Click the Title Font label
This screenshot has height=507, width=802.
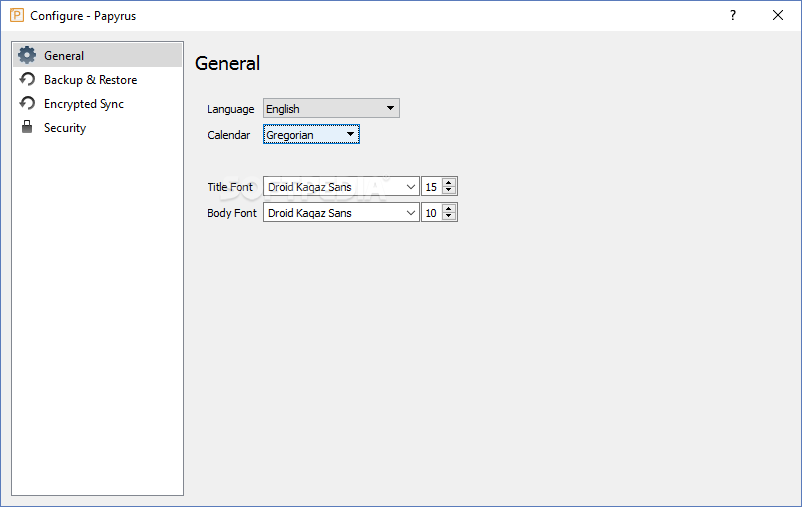[230, 187]
